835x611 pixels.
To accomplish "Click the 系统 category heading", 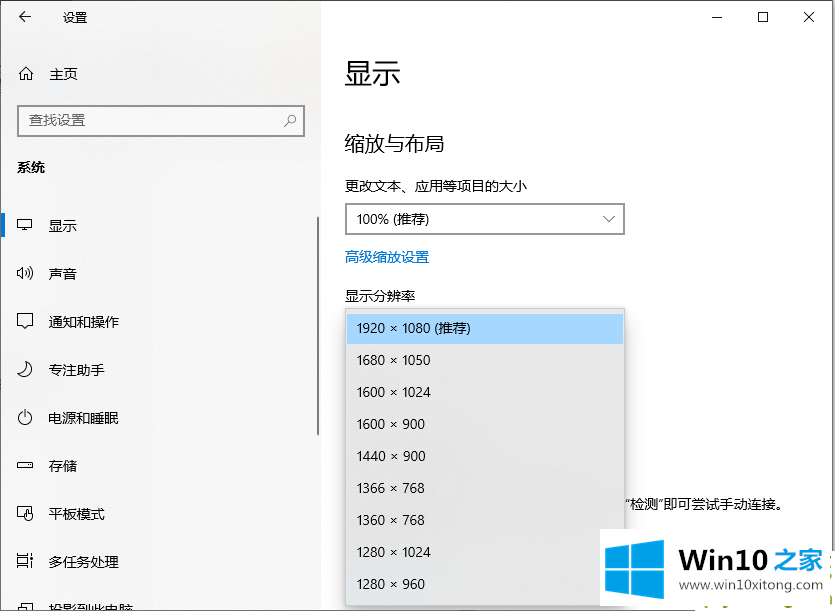I will pyautogui.click(x=31, y=167).
